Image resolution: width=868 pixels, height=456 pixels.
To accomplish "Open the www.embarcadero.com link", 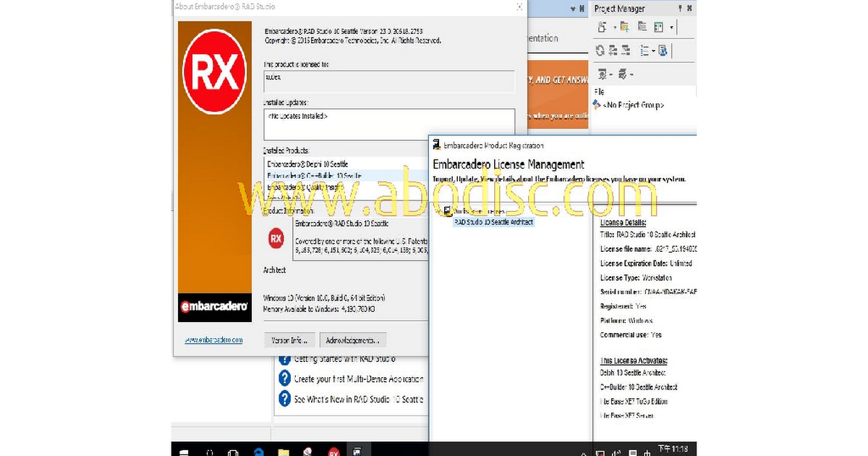I will (x=213, y=339).
